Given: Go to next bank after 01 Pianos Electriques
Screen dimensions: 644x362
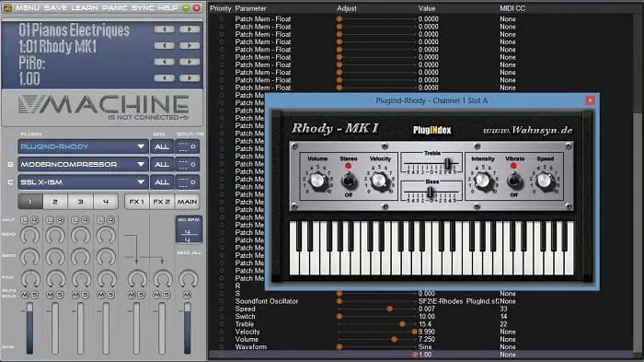Looking at the screenshot, I should click(x=190, y=29).
